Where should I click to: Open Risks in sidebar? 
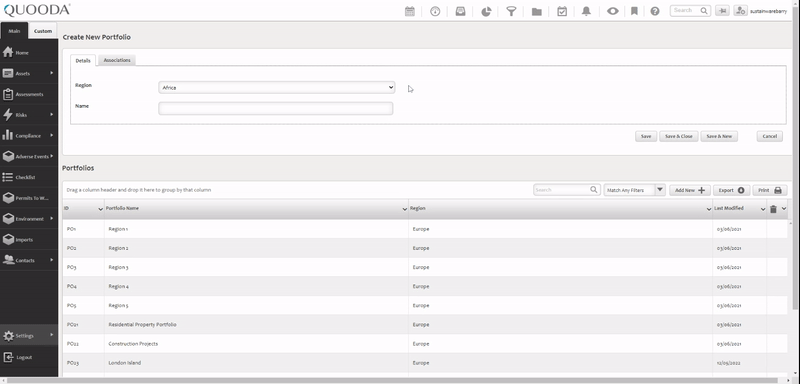[x=29, y=115]
